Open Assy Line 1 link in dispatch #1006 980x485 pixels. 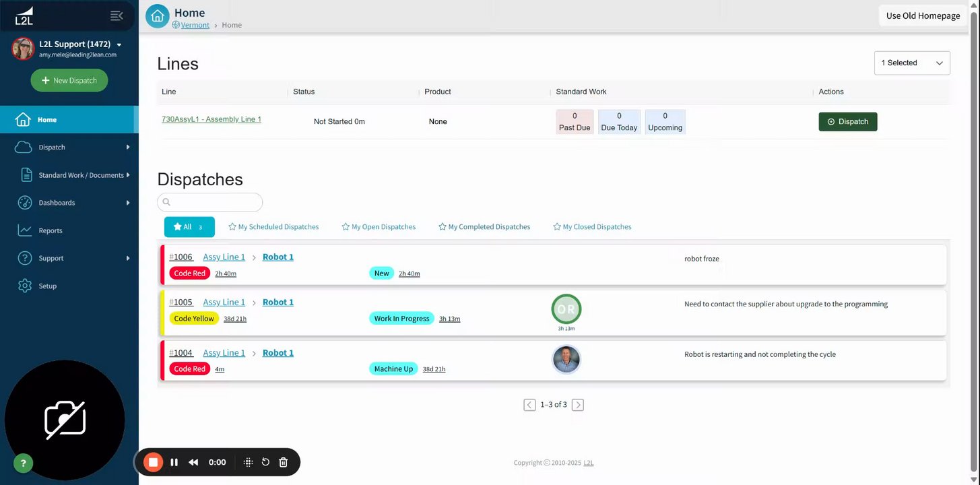(224, 257)
